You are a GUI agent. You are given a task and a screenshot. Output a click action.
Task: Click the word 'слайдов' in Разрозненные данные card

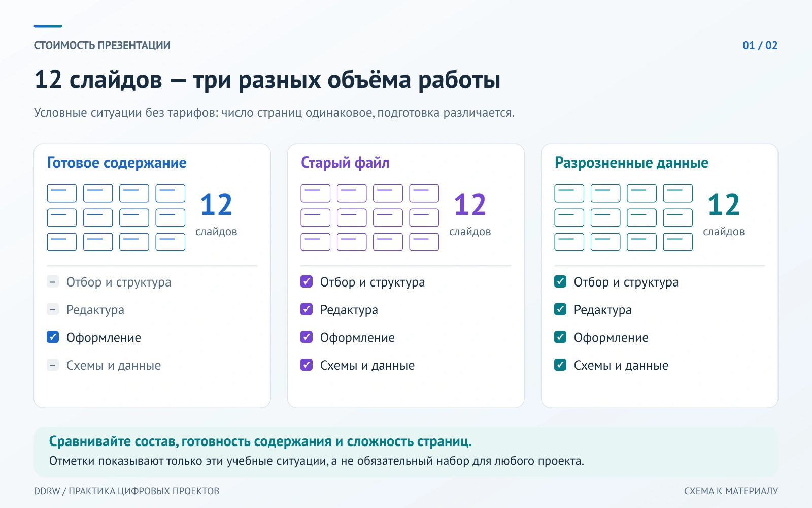[724, 232]
